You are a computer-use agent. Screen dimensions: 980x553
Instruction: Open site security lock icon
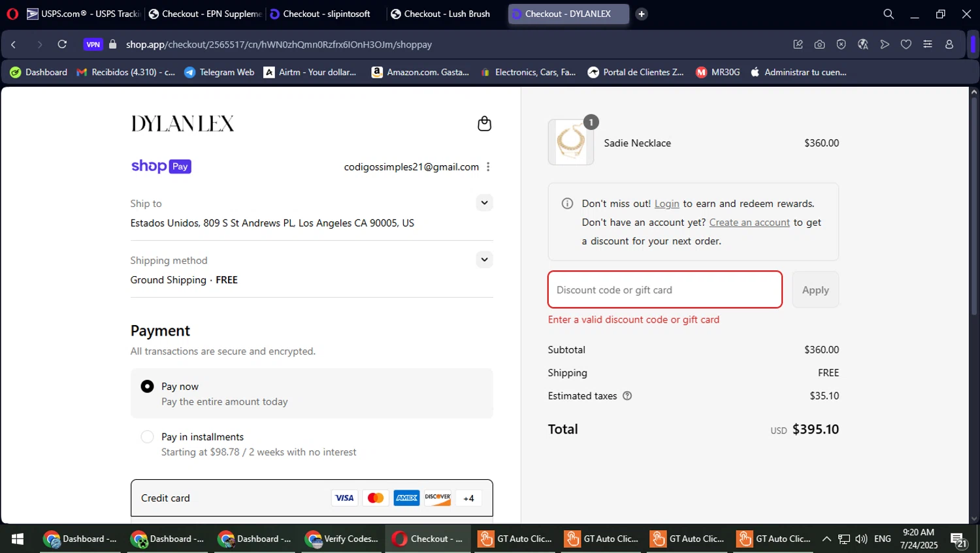tap(112, 44)
